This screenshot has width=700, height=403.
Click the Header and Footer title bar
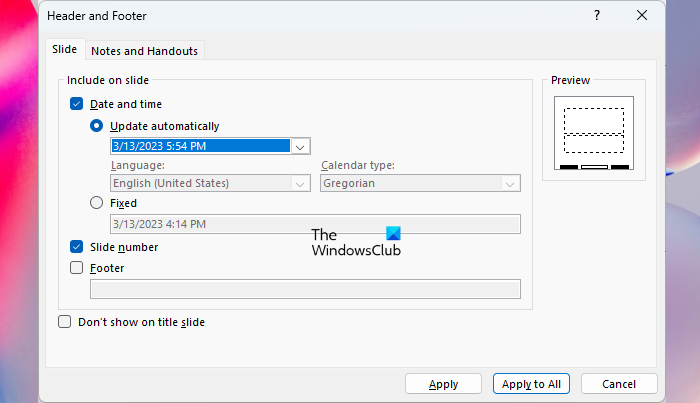(300, 16)
